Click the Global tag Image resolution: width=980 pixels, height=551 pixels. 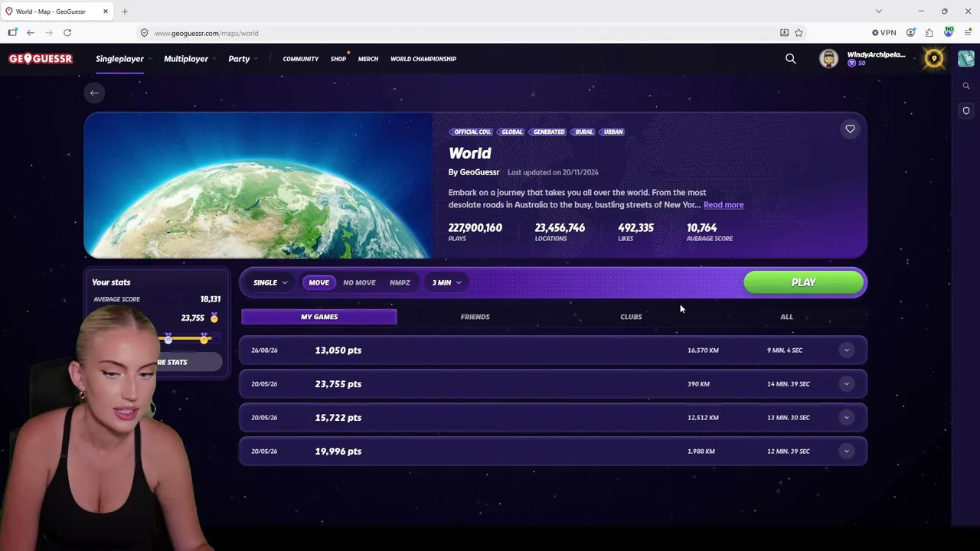pyautogui.click(x=511, y=132)
